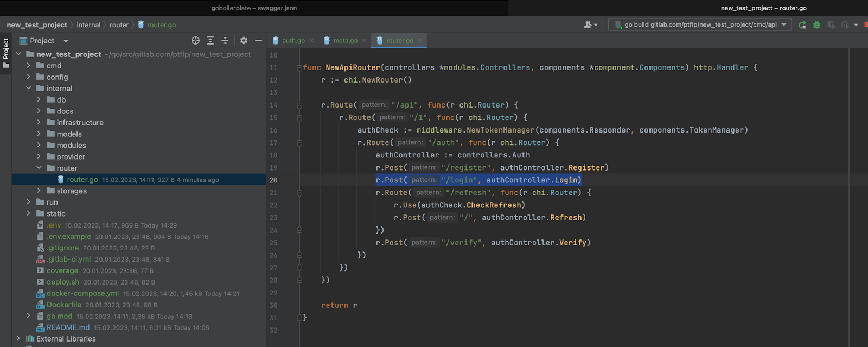Viewport: 868px width, 347px height.
Task: Click Select Opened File crosshair icon
Action: click(x=195, y=41)
